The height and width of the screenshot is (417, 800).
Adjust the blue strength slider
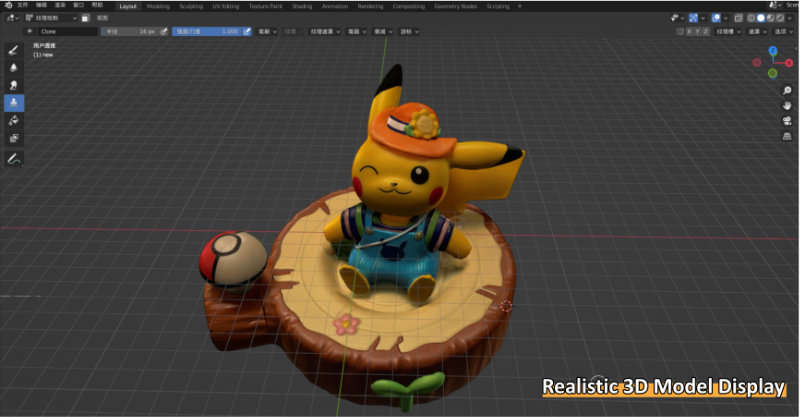[x=207, y=32]
